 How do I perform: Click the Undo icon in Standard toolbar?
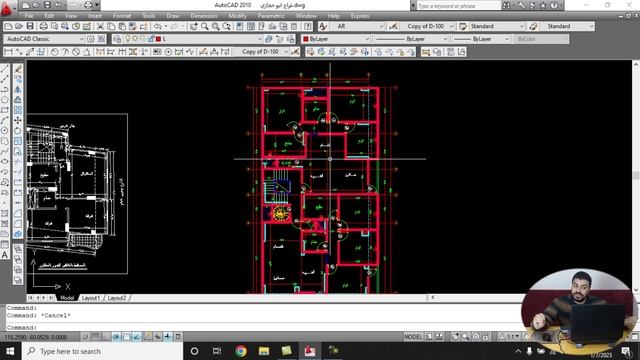point(158,27)
